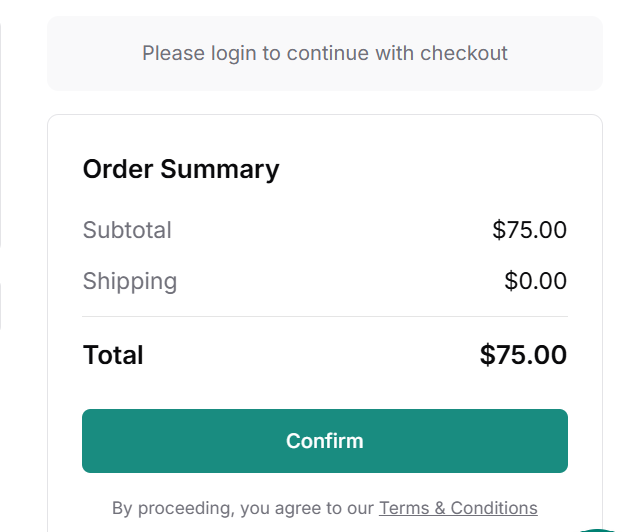Click the word 'login' in the notice
Image resolution: width=642 pixels, height=532 pixels.
tap(234, 53)
